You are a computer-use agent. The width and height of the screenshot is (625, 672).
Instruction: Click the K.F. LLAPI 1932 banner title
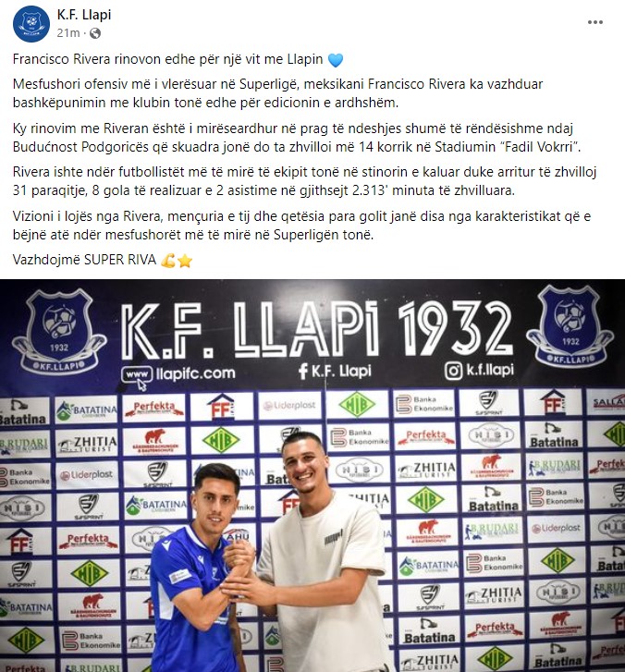(x=316, y=329)
